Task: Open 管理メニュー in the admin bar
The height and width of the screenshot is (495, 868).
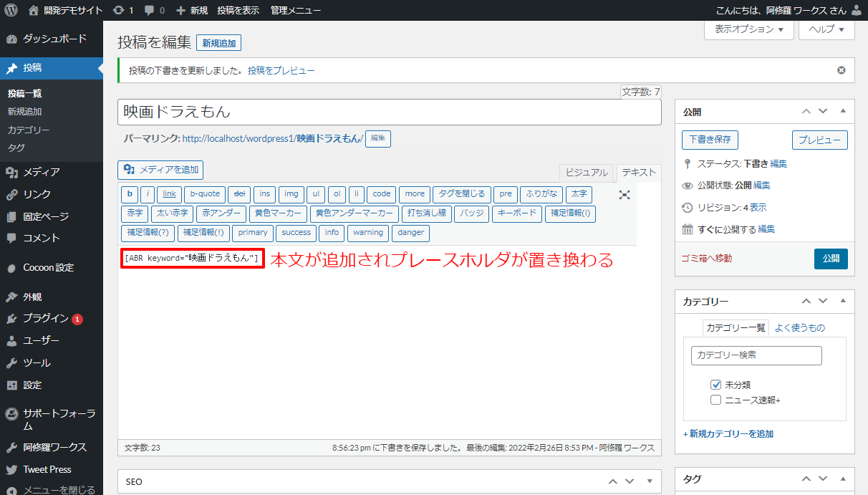Action: [x=296, y=11]
